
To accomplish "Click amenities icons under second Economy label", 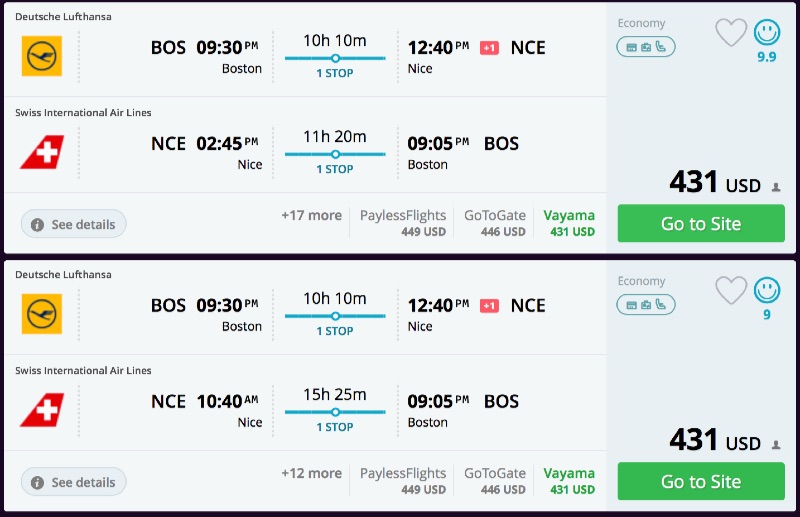I will coord(646,304).
